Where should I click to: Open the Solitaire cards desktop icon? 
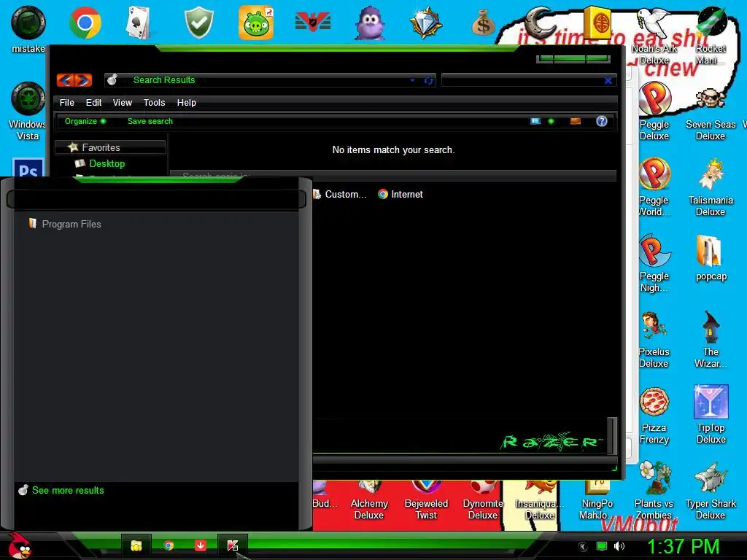pyautogui.click(x=139, y=23)
